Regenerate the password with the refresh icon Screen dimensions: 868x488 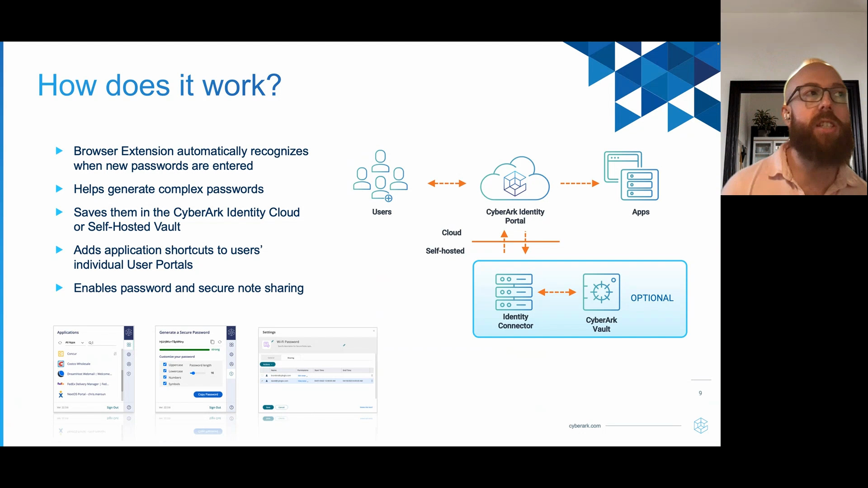click(220, 342)
